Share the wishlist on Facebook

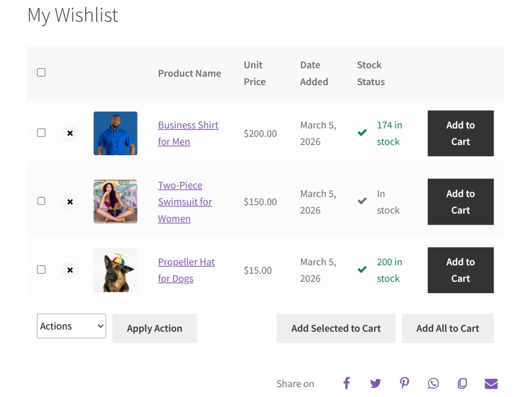(x=347, y=383)
